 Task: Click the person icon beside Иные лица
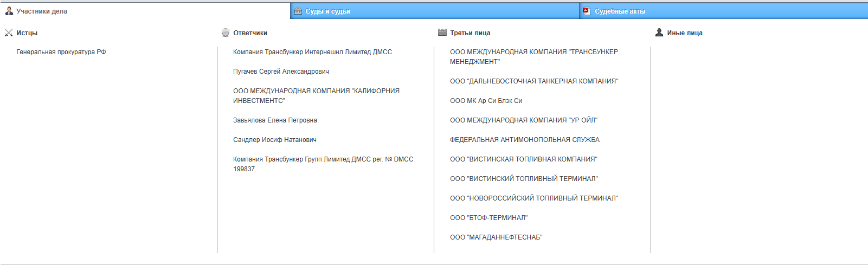659,33
